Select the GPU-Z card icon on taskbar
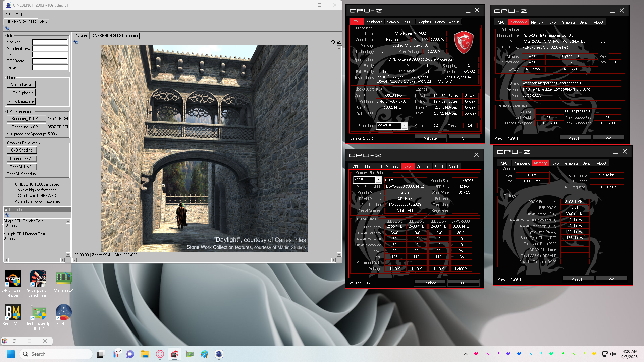 point(190,354)
